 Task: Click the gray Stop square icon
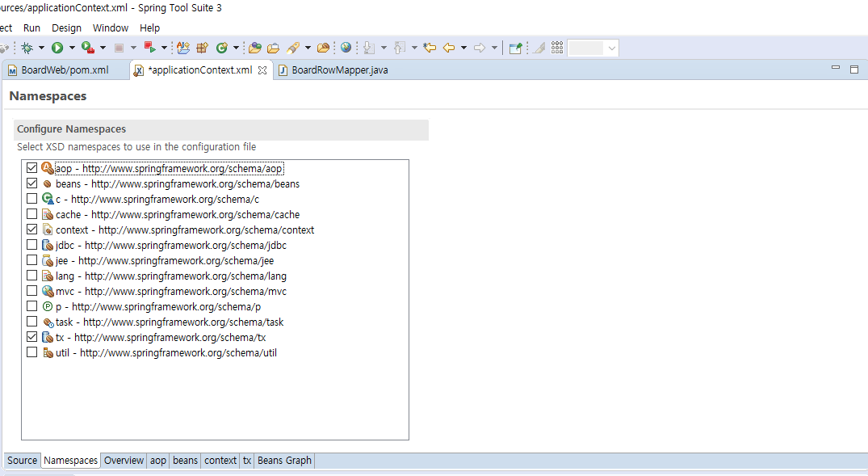119,48
